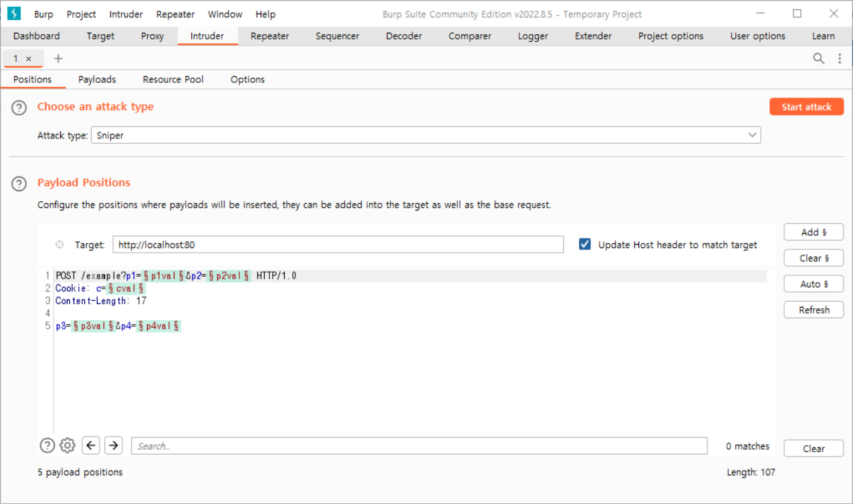
Task: Switch to the Target tab
Action: click(x=100, y=36)
